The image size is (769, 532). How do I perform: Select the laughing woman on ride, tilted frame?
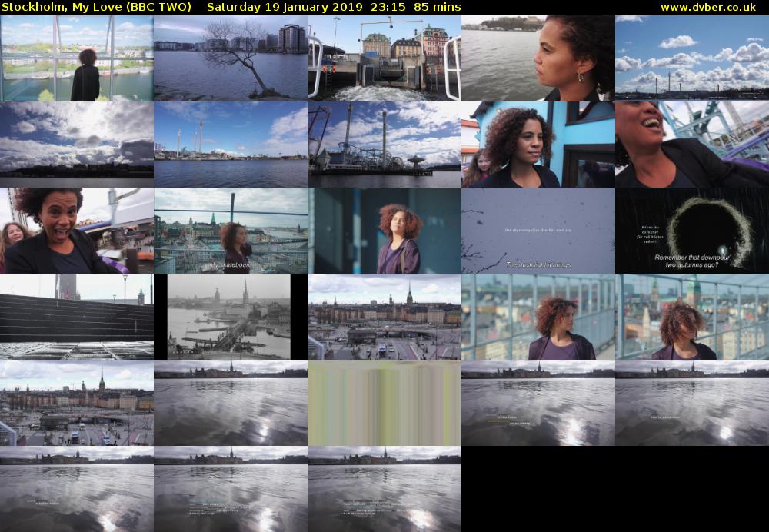pyautogui.click(x=692, y=145)
